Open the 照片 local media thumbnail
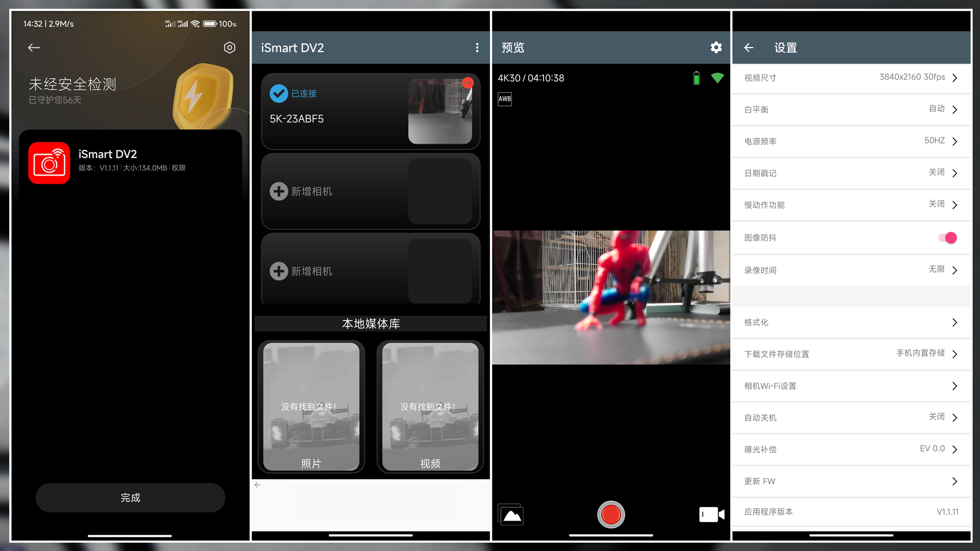This screenshot has width=980, height=551. [311, 407]
